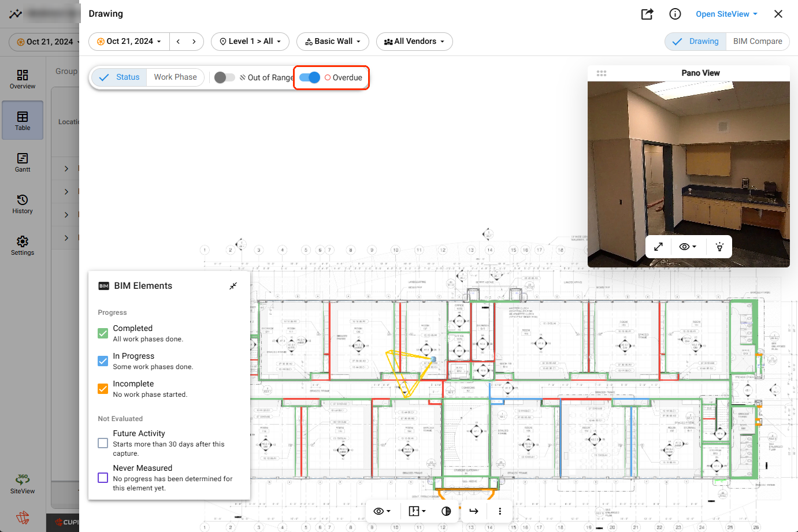
Task: Go to next capture date
Action: (194, 42)
